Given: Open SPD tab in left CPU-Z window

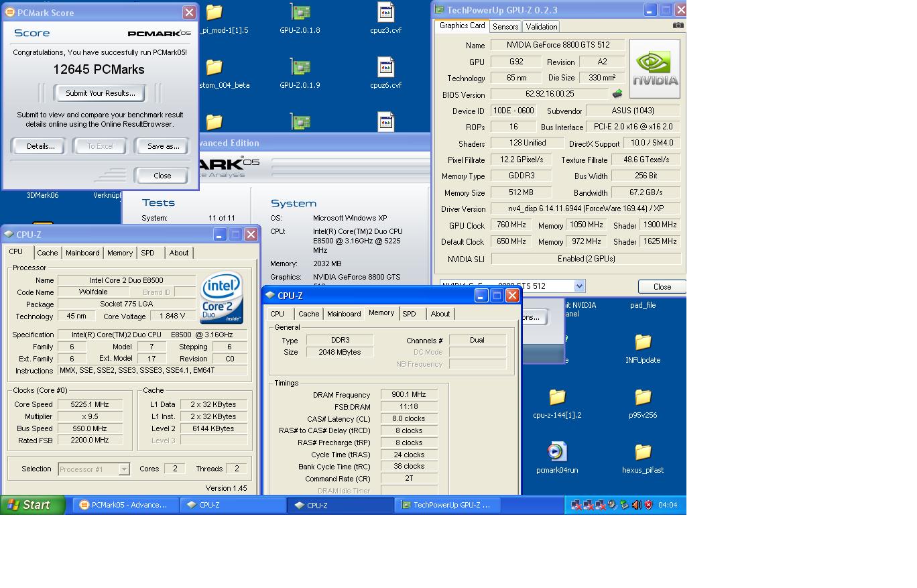Looking at the screenshot, I should pyautogui.click(x=148, y=253).
